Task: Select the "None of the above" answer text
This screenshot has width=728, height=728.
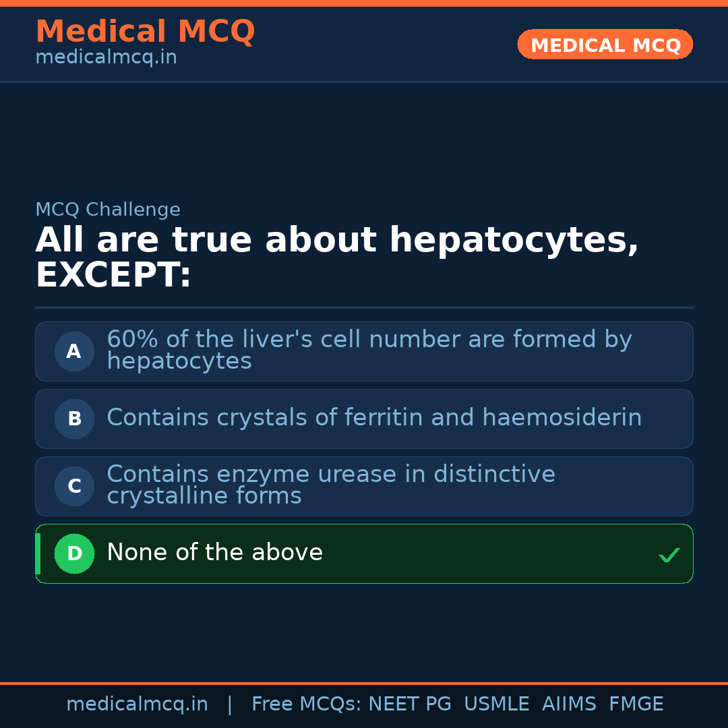Action: (214, 553)
